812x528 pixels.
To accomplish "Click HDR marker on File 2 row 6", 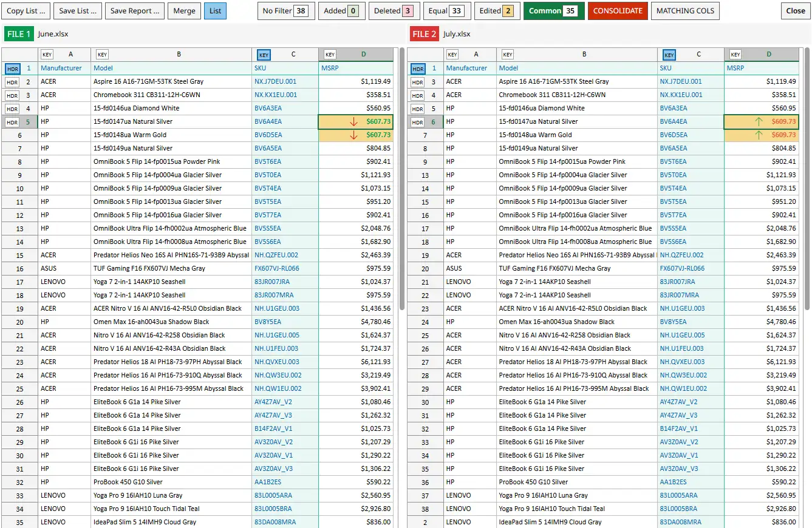I will (418, 122).
